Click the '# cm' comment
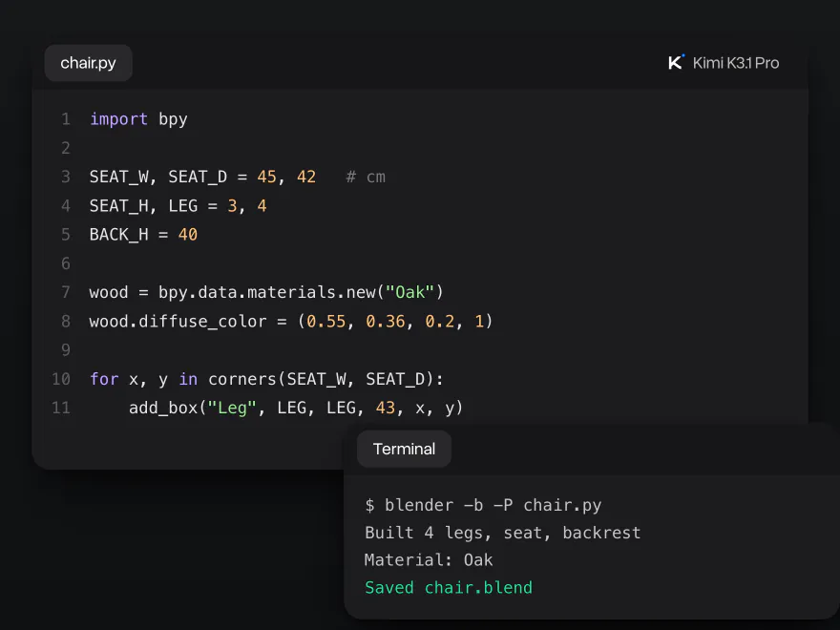 [366, 177]
